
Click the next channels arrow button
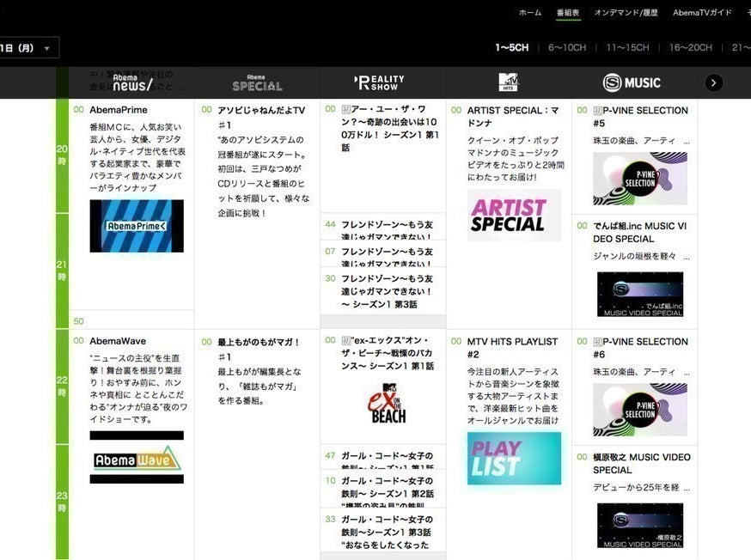tap(714, 82)
